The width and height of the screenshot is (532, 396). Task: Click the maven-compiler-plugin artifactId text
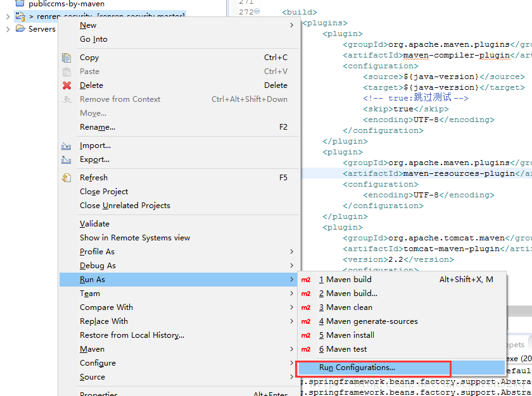[x=457, y=55]
